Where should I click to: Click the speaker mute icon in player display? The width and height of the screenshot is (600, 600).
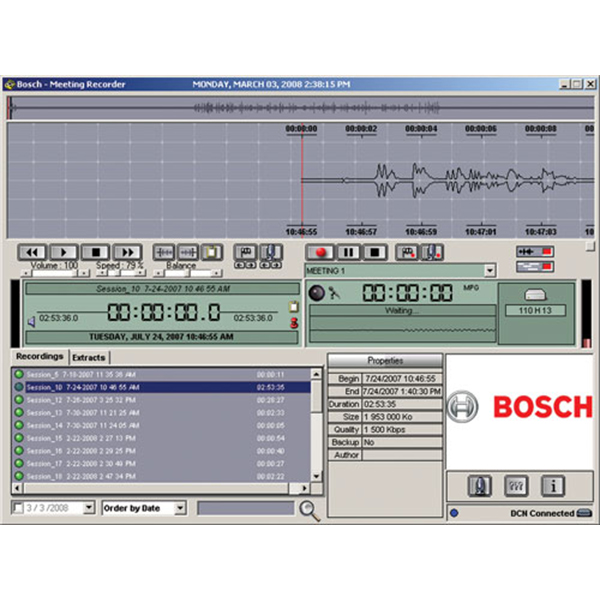[31, 322]
